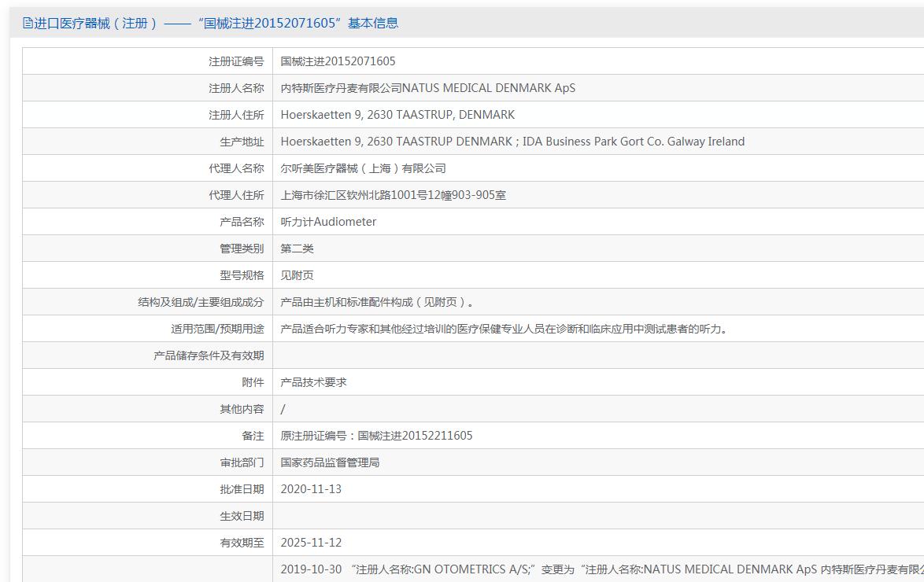Select the 见附页 value in 型号规格 row
The height and width of the screenshot is (582, 924).
pyautogui.click(x=297, y=275)
